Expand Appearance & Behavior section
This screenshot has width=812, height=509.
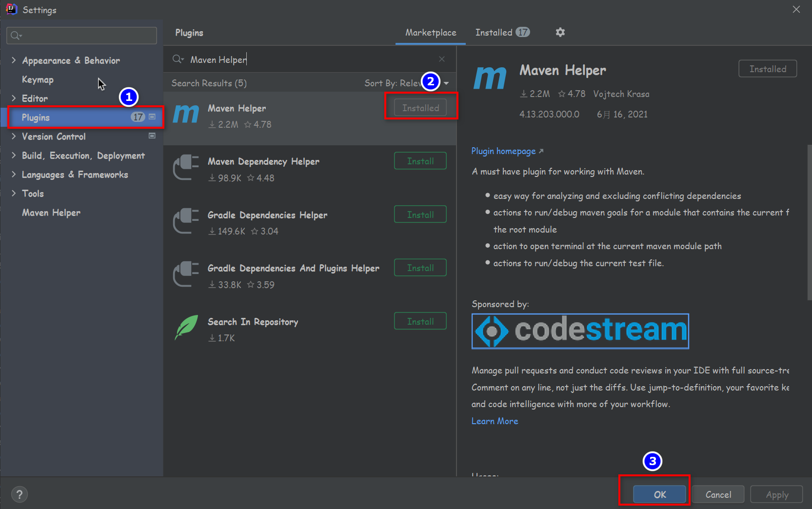pos(14,60)
